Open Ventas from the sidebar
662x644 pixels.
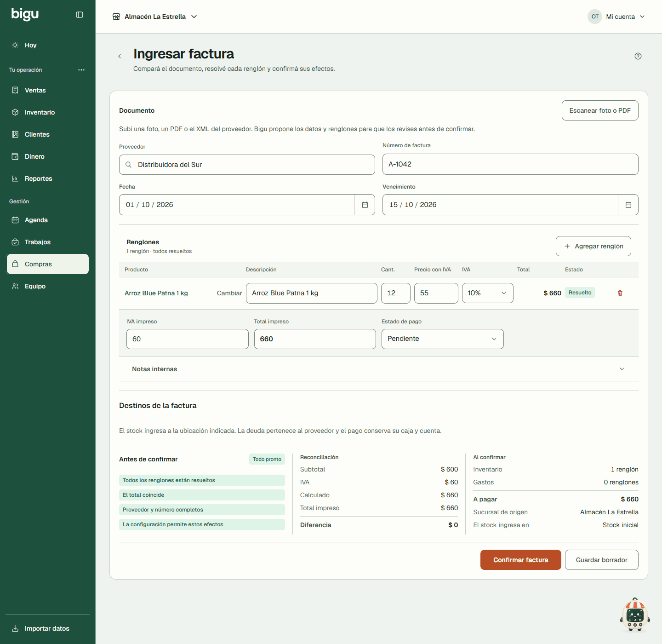[48, 90]
